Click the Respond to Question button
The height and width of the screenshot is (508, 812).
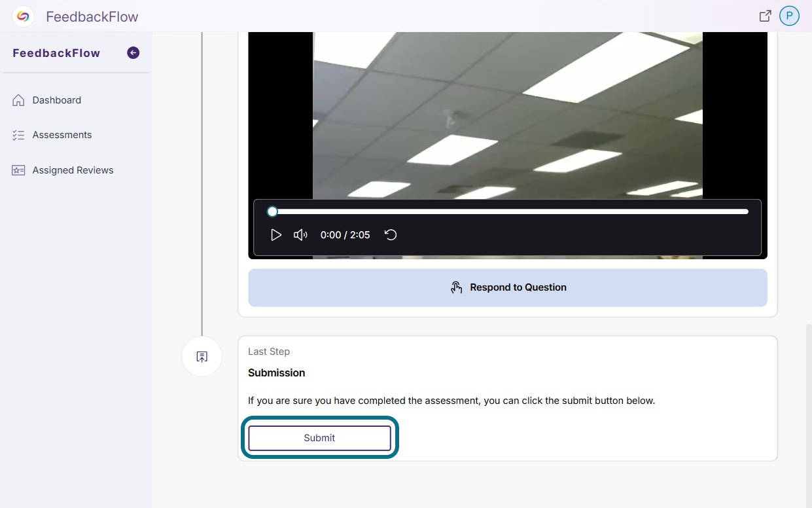[x=508, y=287]
